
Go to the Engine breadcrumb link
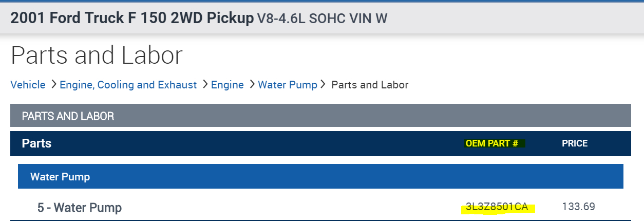[x=227, y=85]
